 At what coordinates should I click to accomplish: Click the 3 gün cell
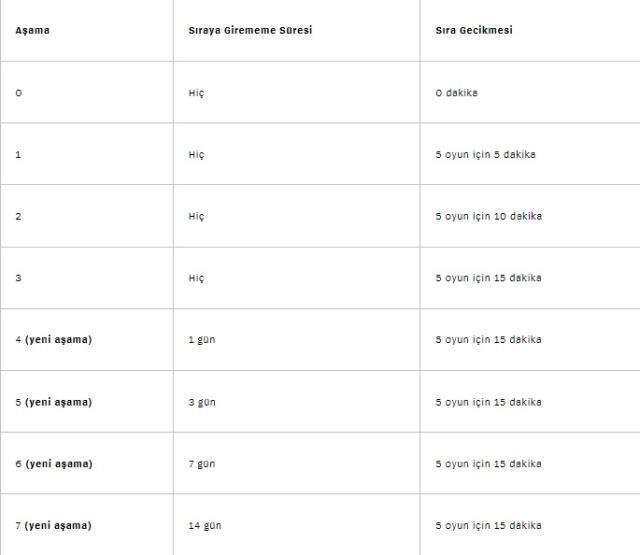click(x=201, y=402)
